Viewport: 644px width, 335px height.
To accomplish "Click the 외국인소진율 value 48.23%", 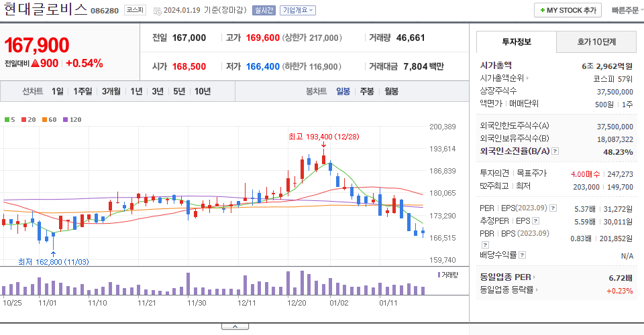I will point(618,152).
